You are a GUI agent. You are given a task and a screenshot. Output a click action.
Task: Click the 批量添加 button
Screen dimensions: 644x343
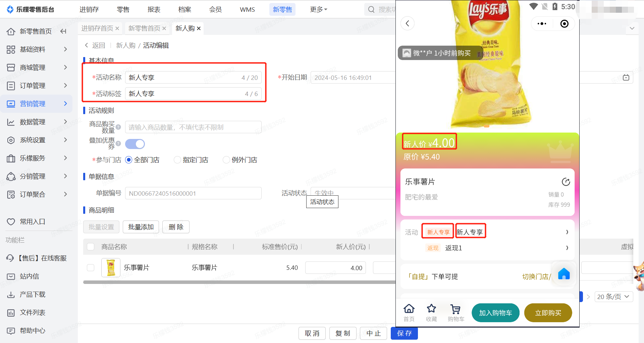tap(141, 227)
